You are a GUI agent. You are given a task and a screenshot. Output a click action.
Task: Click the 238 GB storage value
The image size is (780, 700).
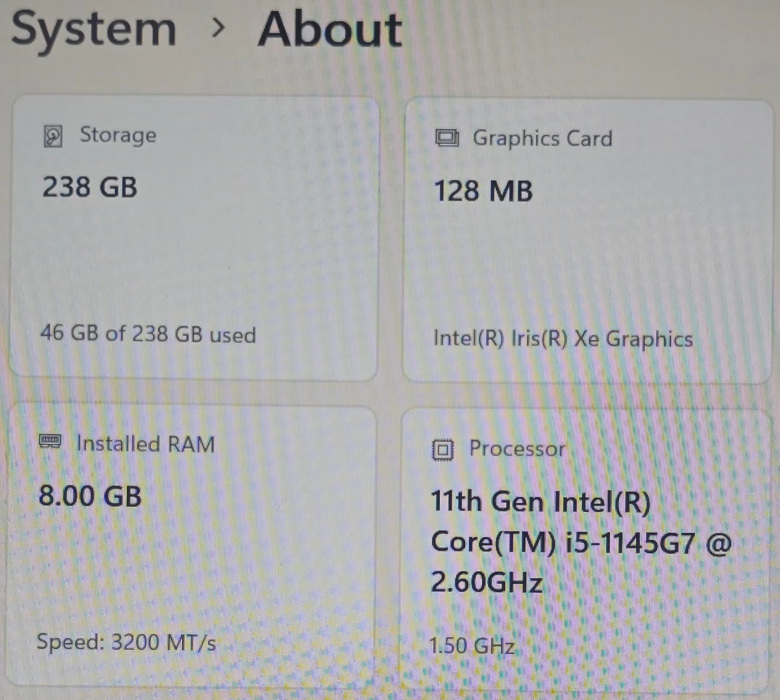click(x=90, y=187)
